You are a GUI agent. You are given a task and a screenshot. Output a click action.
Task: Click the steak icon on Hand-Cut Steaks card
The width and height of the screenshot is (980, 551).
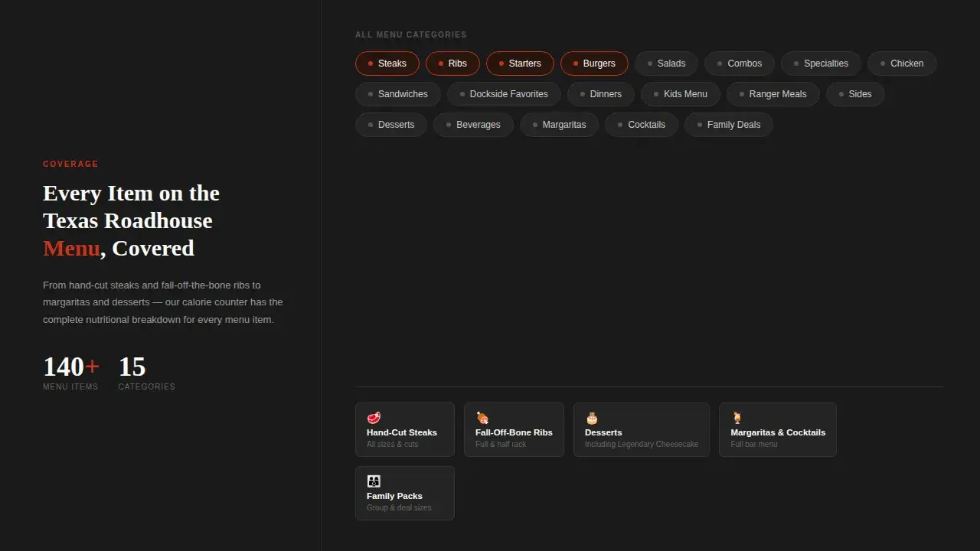pos(374,418)
